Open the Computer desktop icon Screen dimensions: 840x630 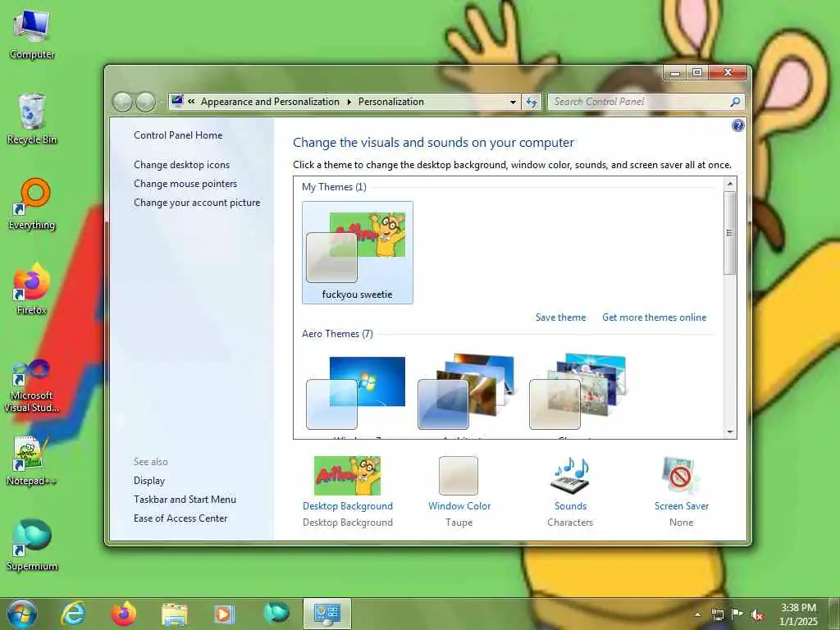pyautogui.click(x=32, y=34)
